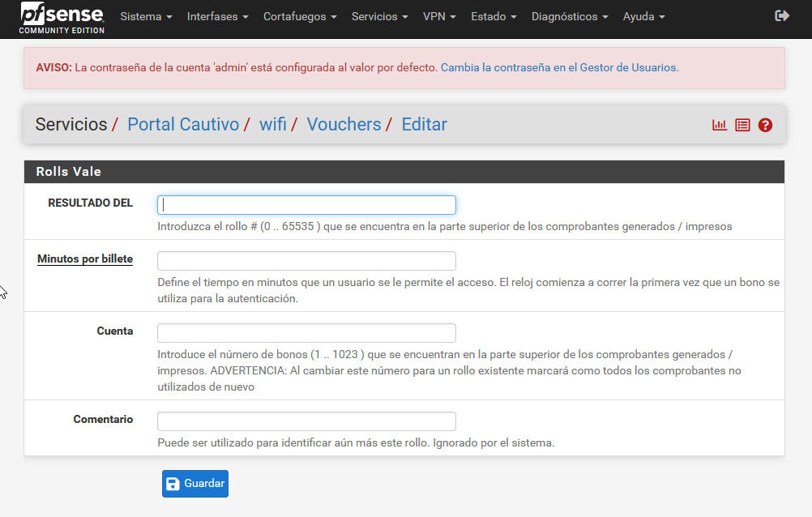The height and width of the screenshot is (517, 812).
Task: Click the RESULTADO DEL label
Action: (91, 203)
